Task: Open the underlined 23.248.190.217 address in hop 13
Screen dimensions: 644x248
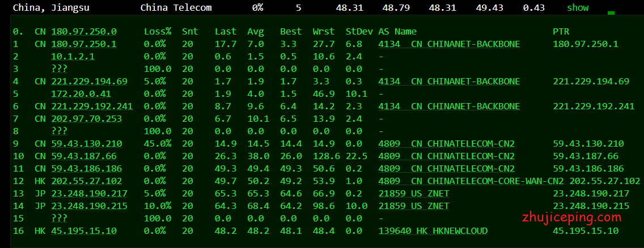Action: pos(89,194)
